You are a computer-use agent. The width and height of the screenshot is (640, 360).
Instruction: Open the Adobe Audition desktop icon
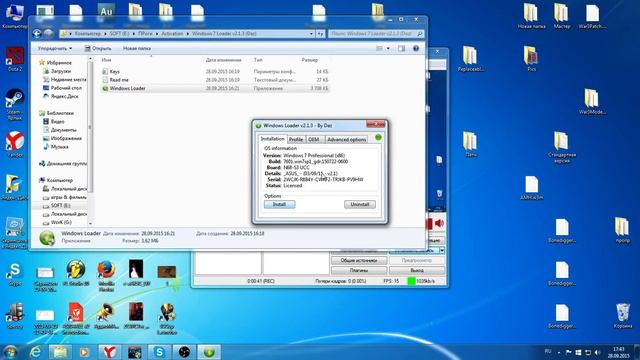coord(106,13)
